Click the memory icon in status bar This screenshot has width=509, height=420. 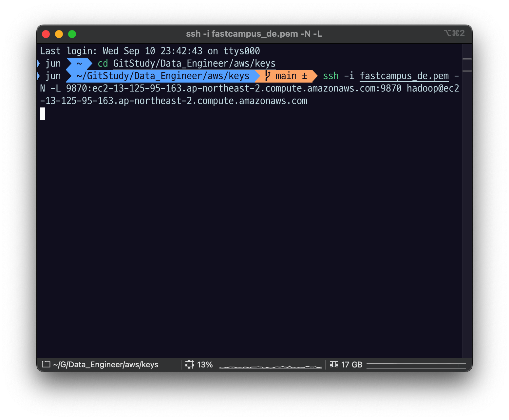pyautogui.click(x=334, y=364)
